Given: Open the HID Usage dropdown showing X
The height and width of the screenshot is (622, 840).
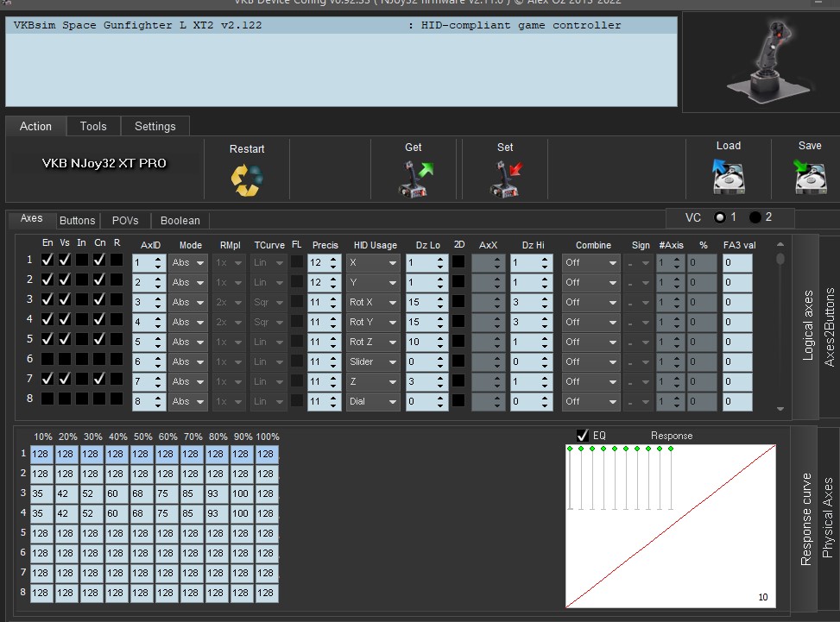Looking at the screenshot, I should (373, 263).
